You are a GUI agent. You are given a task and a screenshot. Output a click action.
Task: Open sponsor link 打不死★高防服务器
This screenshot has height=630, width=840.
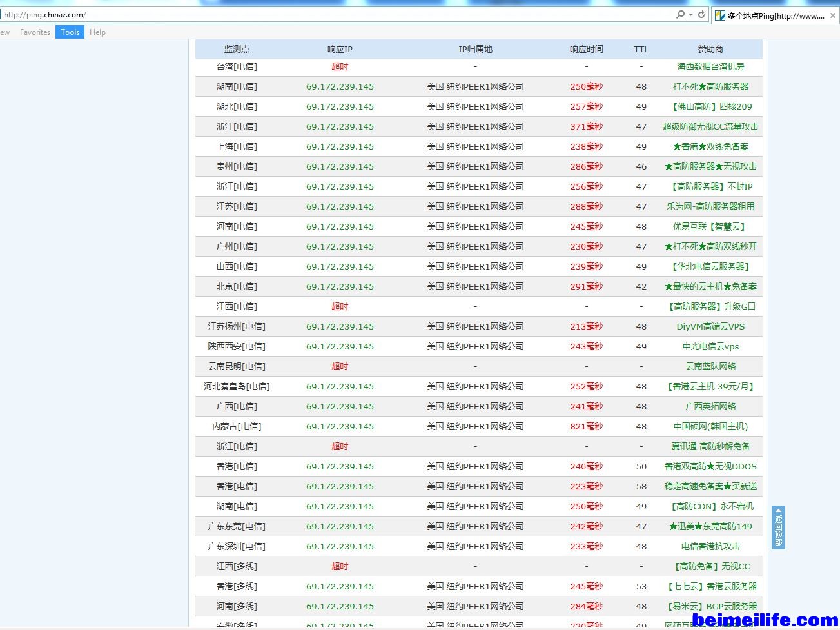coord(710,86)
